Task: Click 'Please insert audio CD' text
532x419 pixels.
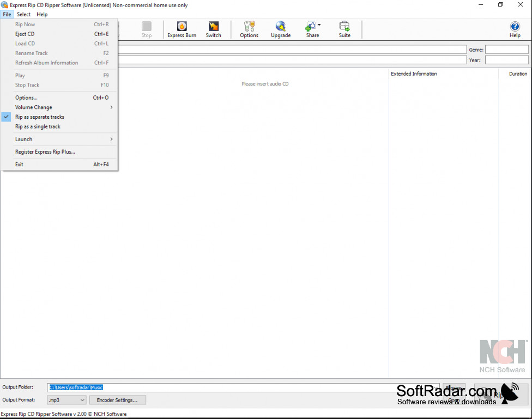Action: coord(265,84)
